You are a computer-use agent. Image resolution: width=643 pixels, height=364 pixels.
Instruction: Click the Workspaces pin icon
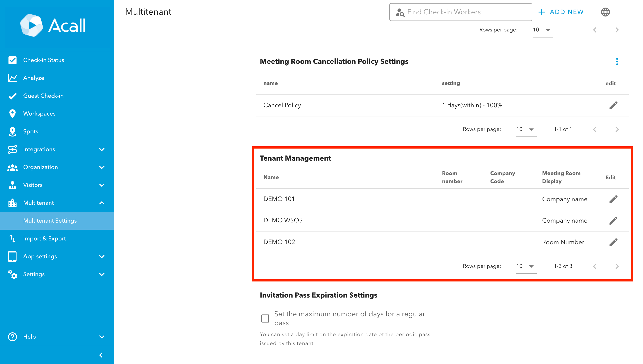click(12, 114)
